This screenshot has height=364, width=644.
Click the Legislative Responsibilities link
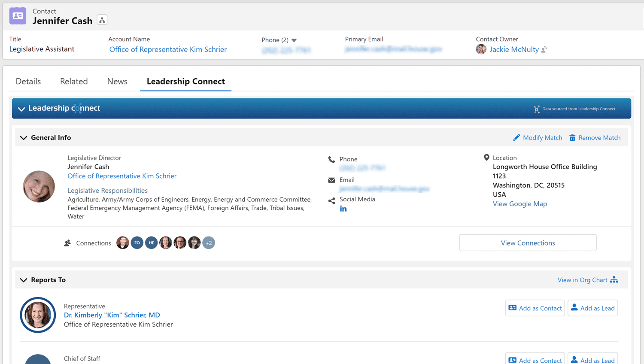coord(107,191)
